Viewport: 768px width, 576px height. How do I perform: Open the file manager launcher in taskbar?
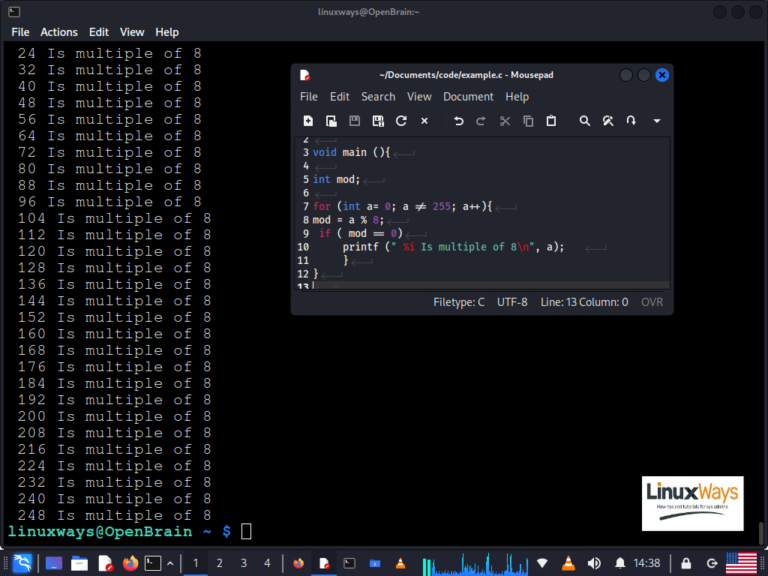tap(79, 563)
